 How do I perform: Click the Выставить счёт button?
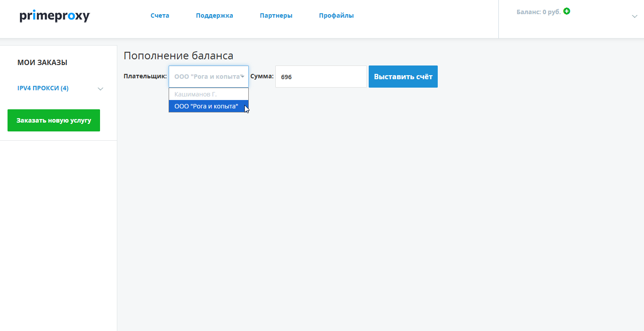[403, 77]
